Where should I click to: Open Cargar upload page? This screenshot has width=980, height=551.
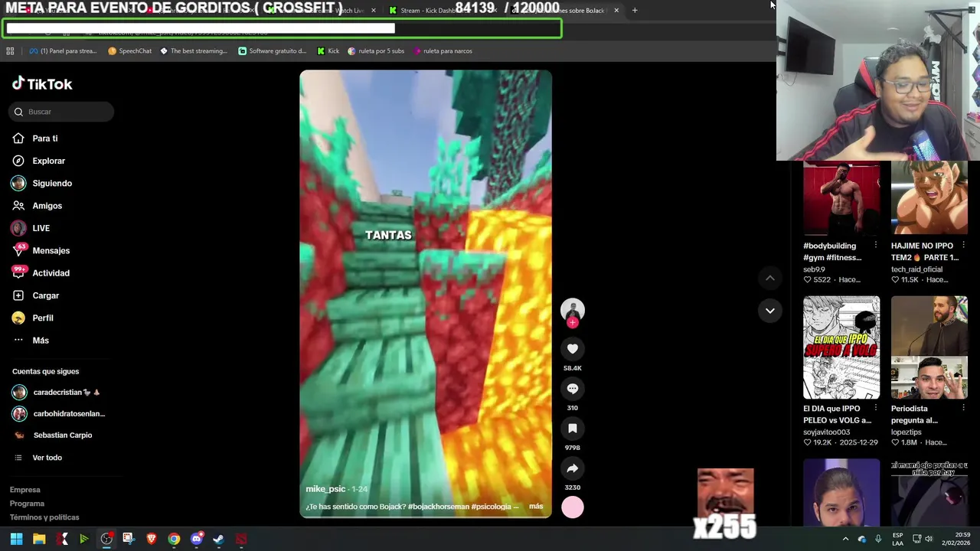[x=45, y=295]
